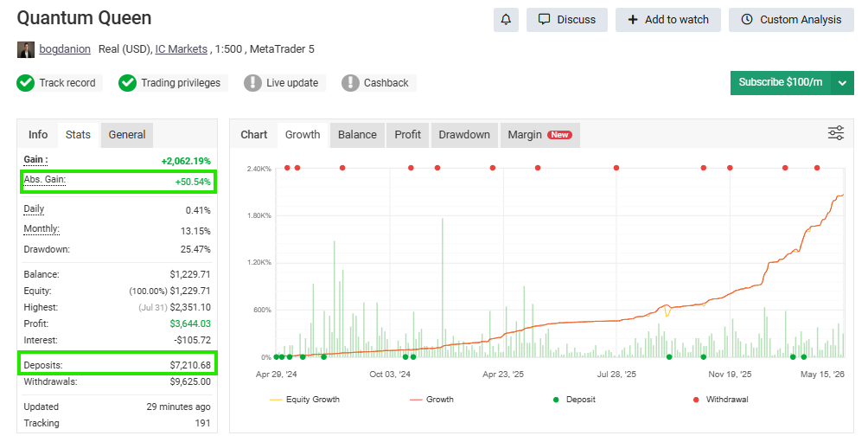This screenshot has width=868, height=442.
Task: Open chart settings sliders icon
Action: [x=835, y=133]
